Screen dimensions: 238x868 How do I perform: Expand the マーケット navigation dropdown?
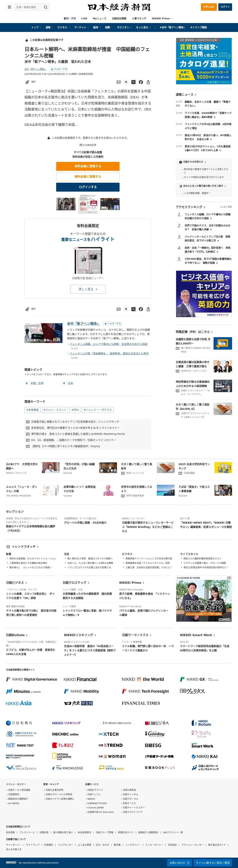(81, 27)
